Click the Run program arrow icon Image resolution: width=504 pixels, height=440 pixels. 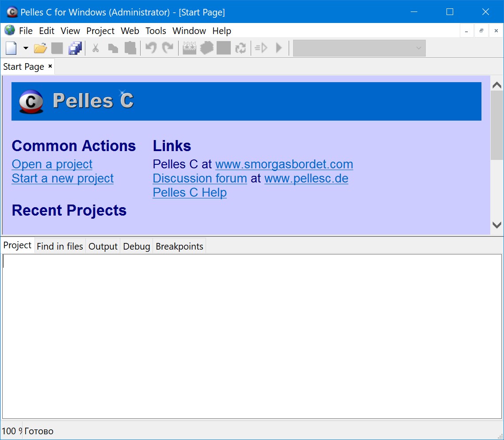[278, 48]
